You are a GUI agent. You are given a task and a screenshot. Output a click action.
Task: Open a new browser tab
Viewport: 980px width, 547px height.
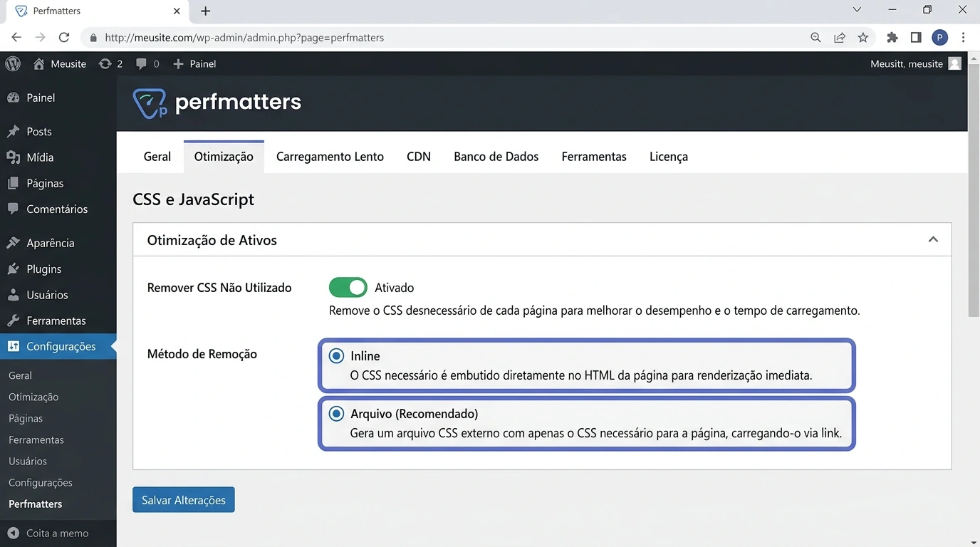(206, 11)
